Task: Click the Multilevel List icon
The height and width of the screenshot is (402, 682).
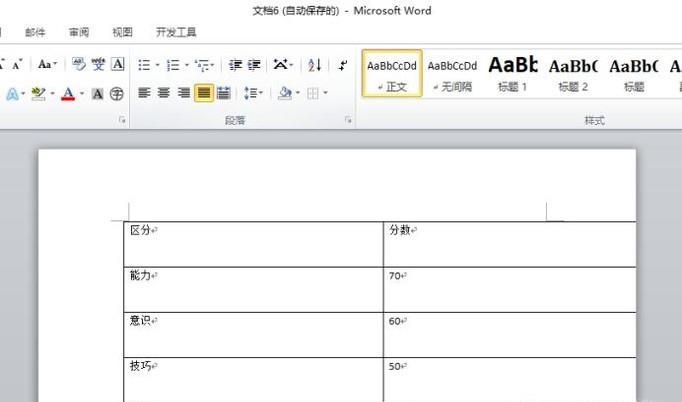Action: (203, 65)
